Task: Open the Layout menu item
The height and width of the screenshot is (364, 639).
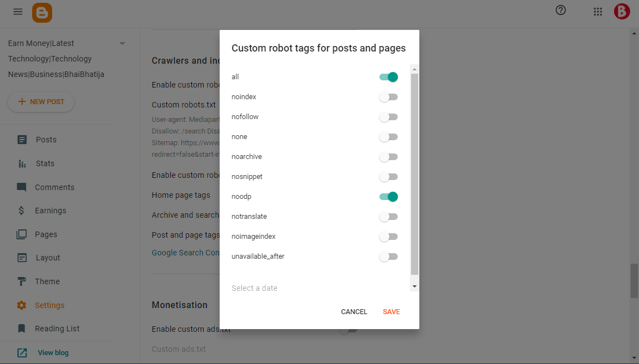Action: tap(48, 258)
